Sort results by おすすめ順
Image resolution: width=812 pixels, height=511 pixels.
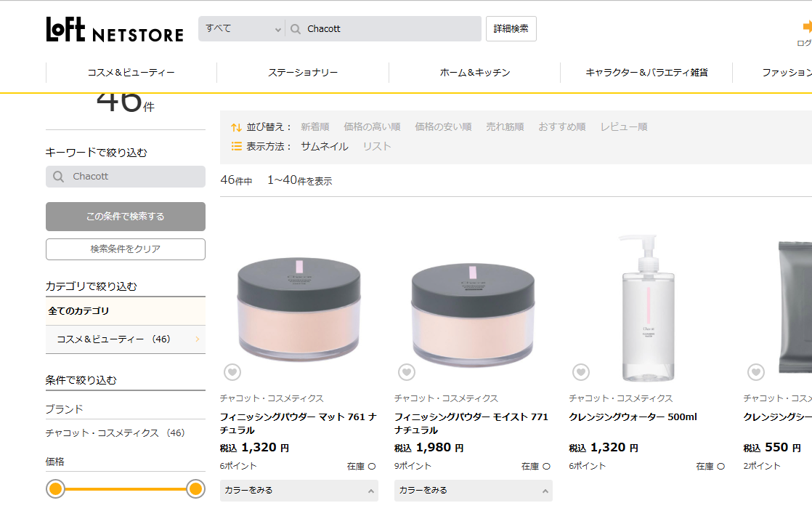[x=562, y=127]
